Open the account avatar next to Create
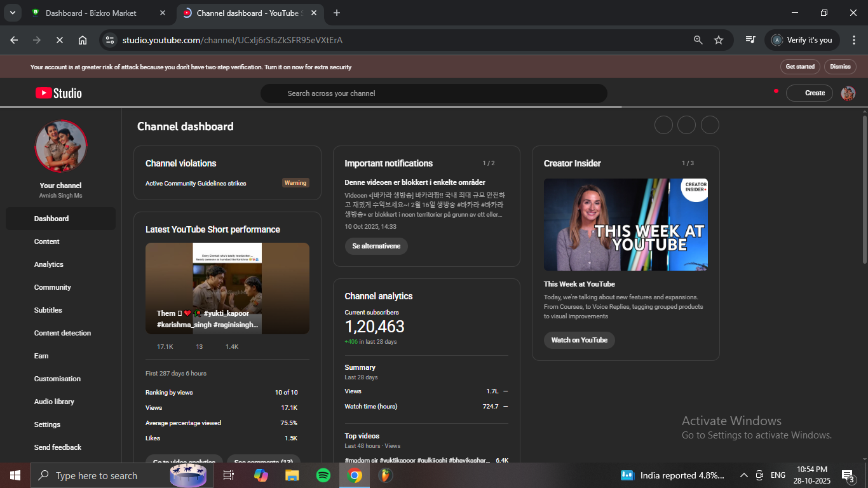The image size is (868, 488). tap(848, 93)
